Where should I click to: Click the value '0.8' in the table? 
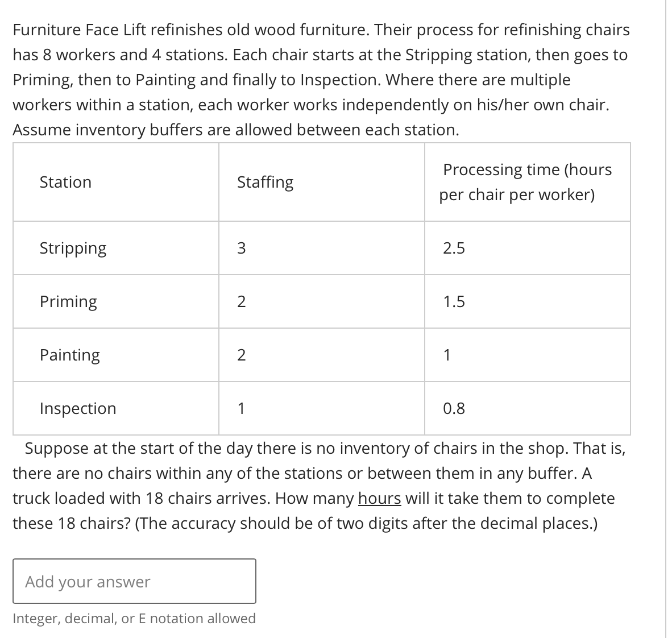point(453,408)
